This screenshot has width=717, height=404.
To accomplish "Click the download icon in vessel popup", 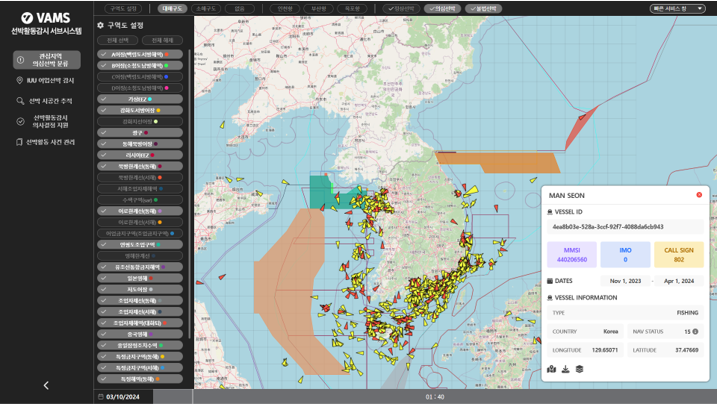I will point(565,369).
